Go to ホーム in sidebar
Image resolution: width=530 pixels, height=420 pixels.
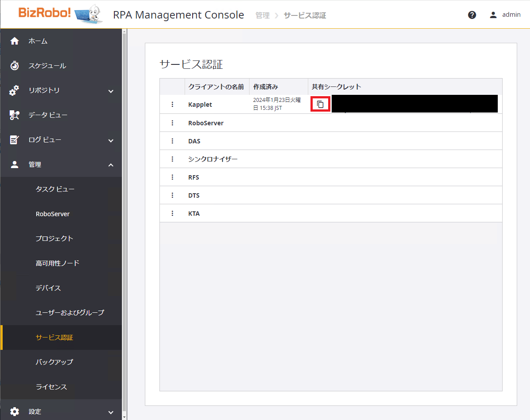61,41
